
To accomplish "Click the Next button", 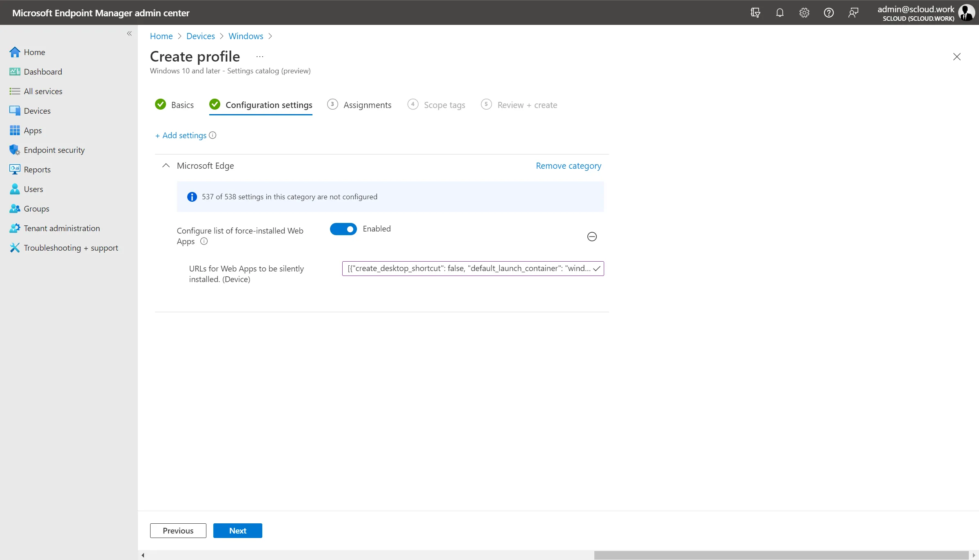I will (238, 531).
